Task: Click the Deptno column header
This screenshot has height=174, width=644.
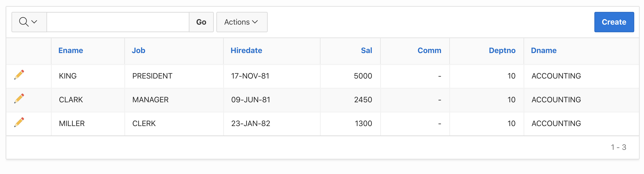Action: 502,51
